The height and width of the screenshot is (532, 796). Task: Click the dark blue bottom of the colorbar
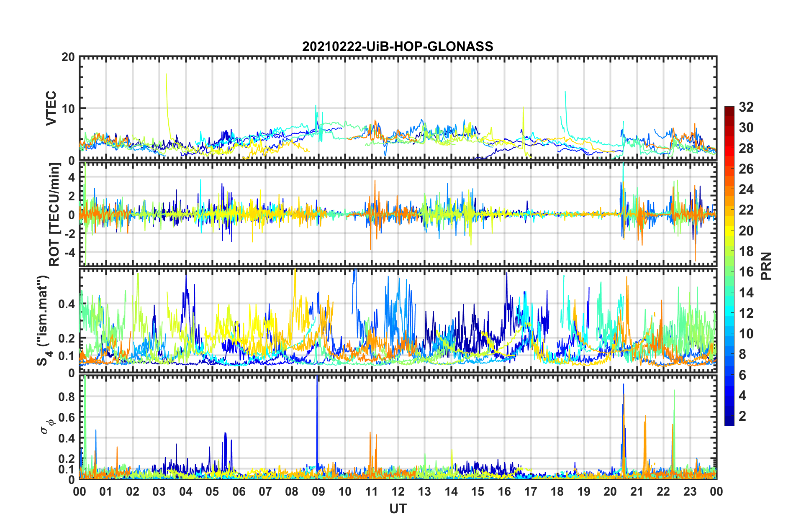[x=729, y=422]
